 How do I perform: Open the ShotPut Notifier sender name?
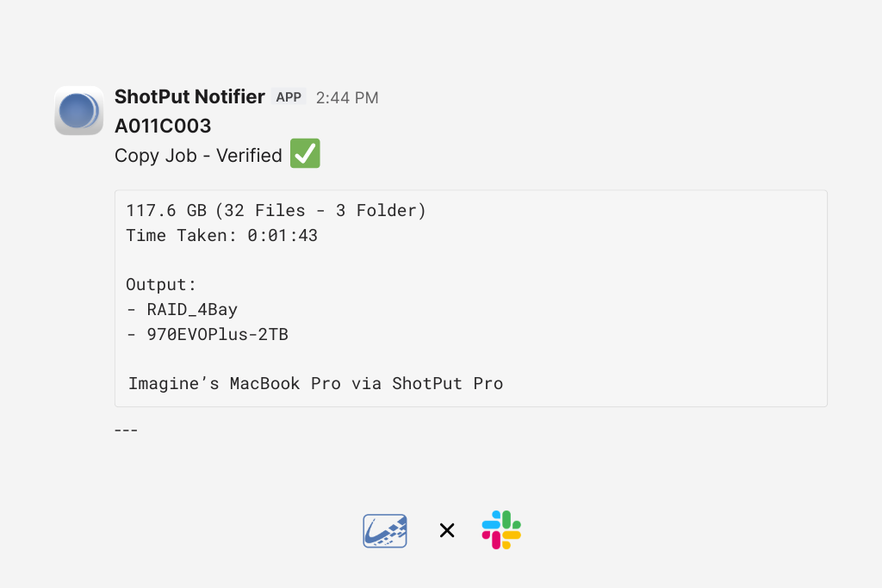point(189,97)
